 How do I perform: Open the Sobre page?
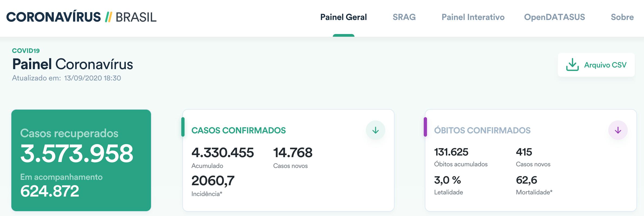point(622,17)
